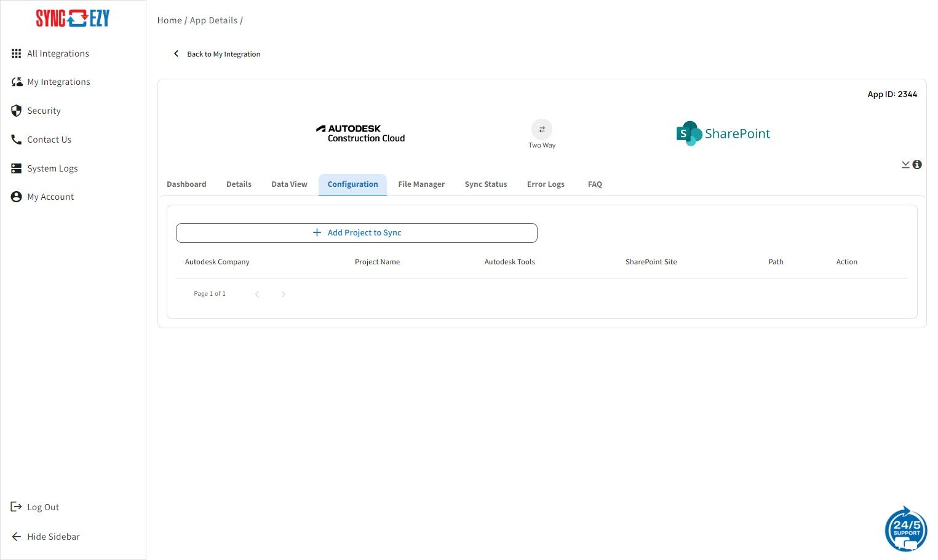Image resolution: width=938 pixels, height=560 pixels.
Task: Open the Error Logs tab
Action: click(x=546, y=184)
